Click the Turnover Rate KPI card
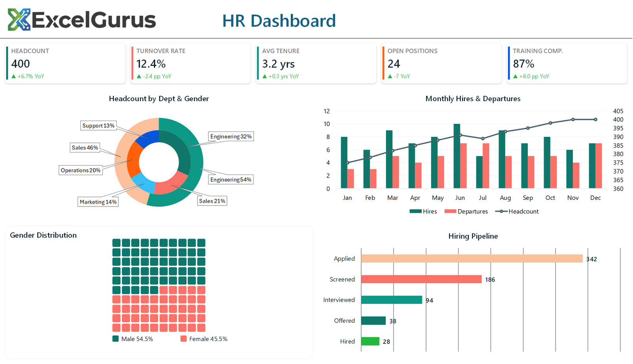The width and height of the screenshot is (633, 364). pyautogui.click(x=190, y=63)
